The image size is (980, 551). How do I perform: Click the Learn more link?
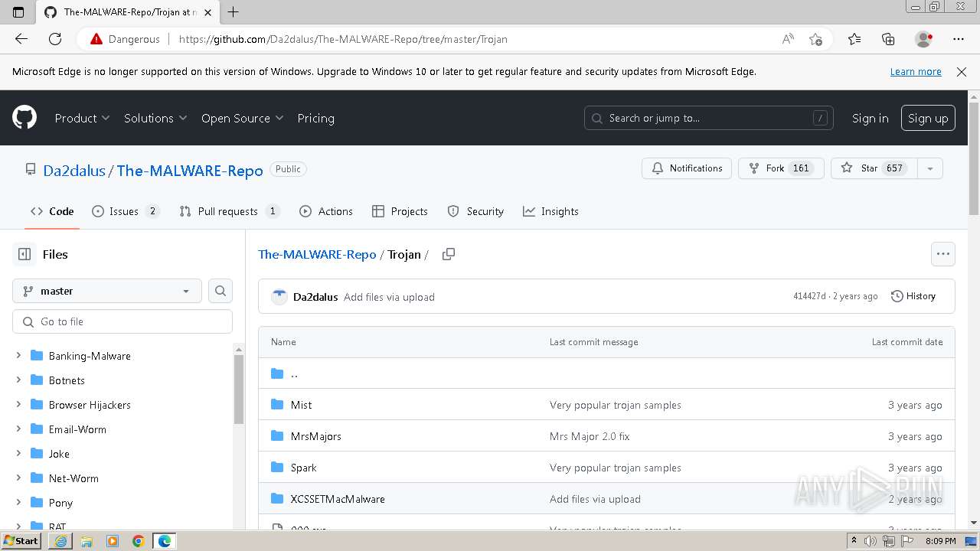(x=916, y=71)
